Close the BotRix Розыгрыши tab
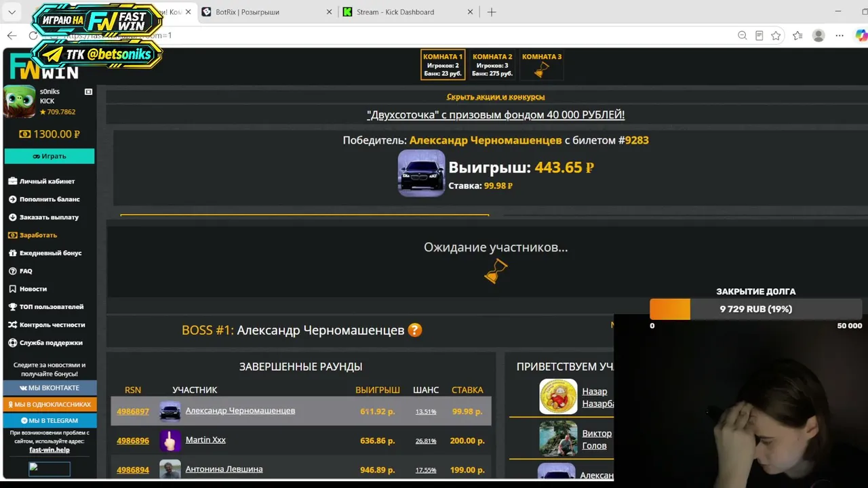This screenshot has height=488, width=868. tap(330, 12)
